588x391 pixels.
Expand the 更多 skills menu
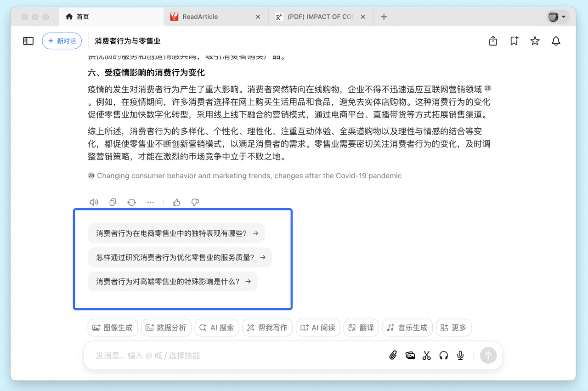(453, 328)
